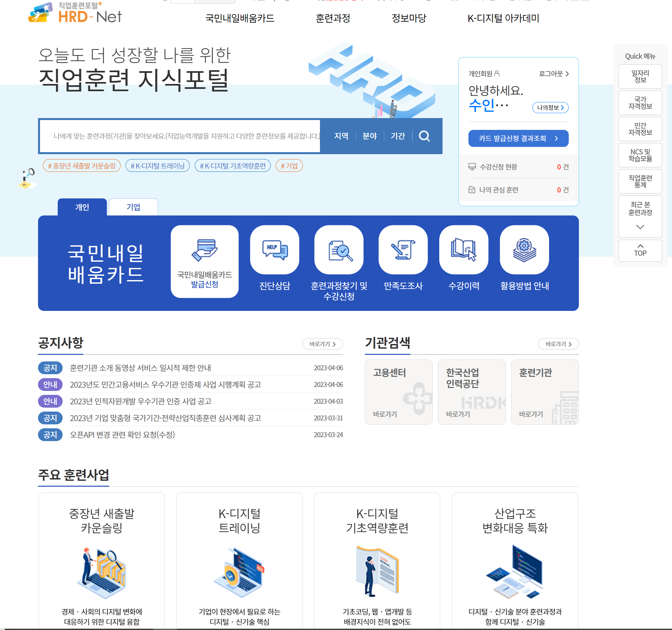This screenshot has width=672, height=630.
Task: Click hashtag 중장년 새출발 카운슬링
Action: [82, 166]
